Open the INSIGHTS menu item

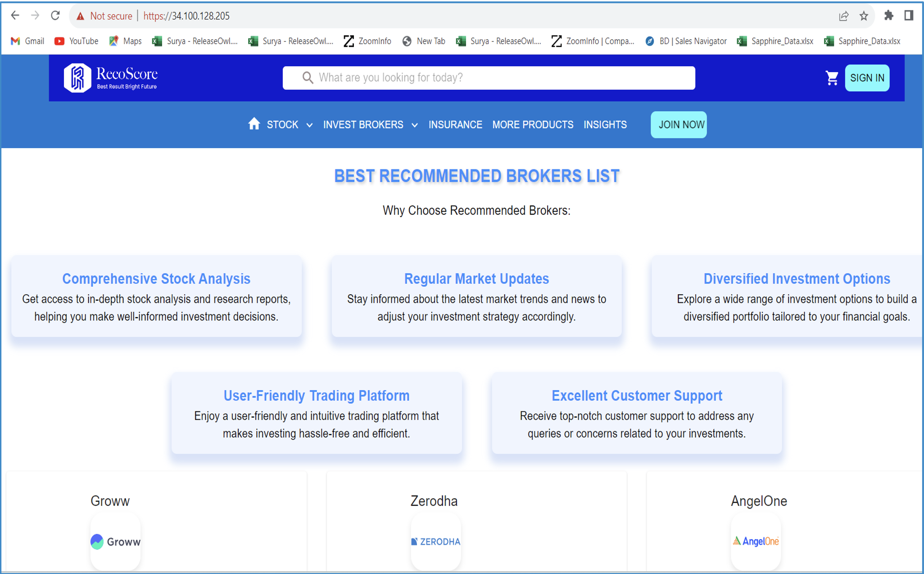click(605, 125)
